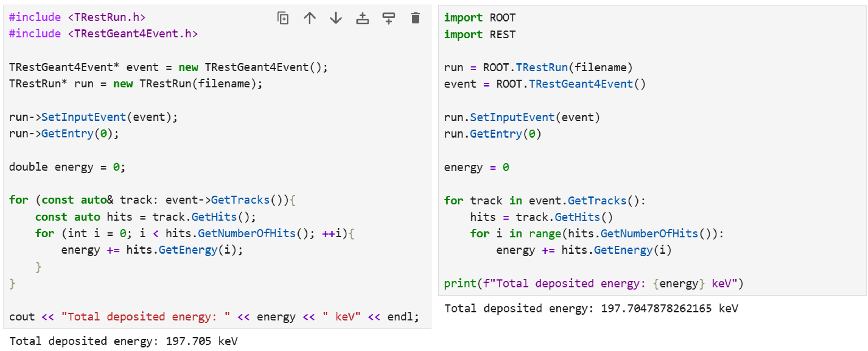Click the duplicate cell icon
Viewport: 868px width, 351px height.
click(x=283, y=18)
